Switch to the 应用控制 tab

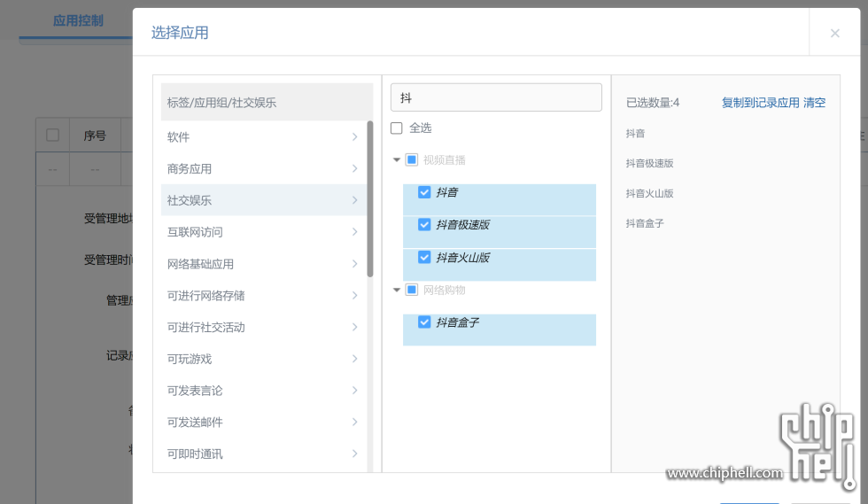[x=78, y=21]
